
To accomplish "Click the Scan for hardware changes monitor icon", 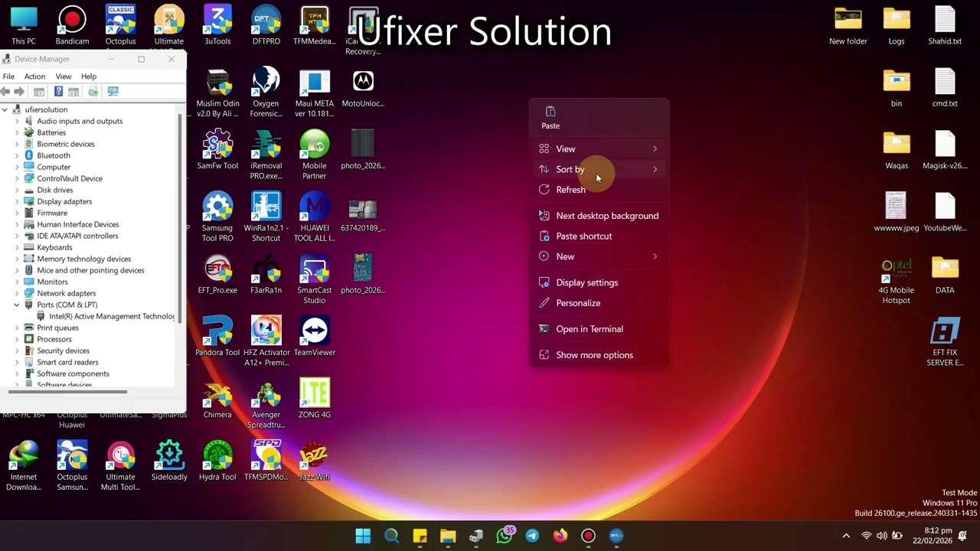I will (113, 92).
